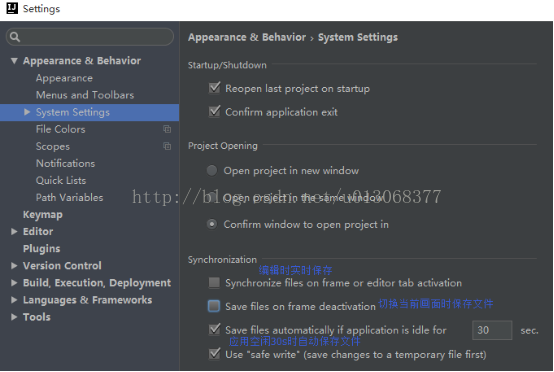Uncheck Confirm application exit

[214, 112]
